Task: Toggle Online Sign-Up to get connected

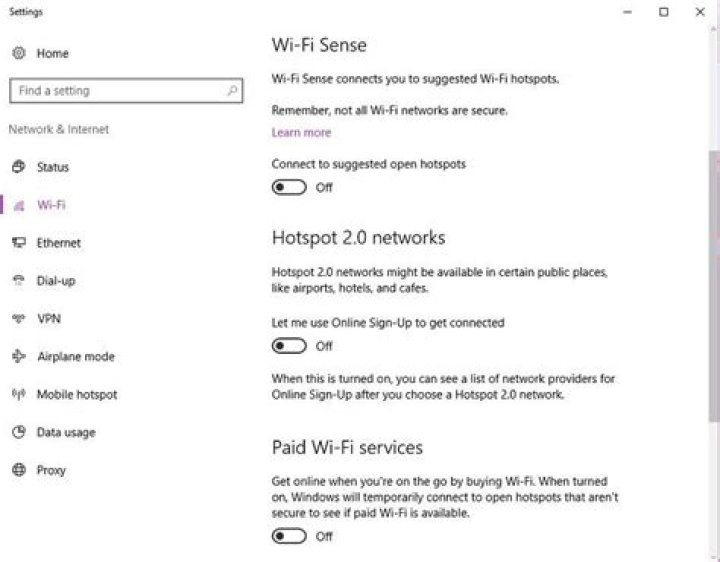Action: (289, 346)
